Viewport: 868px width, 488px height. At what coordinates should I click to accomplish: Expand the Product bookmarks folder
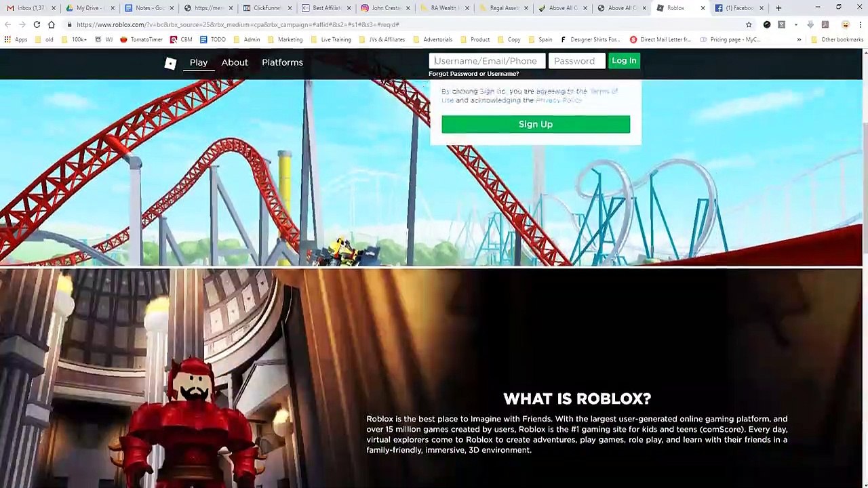[475, 39]
